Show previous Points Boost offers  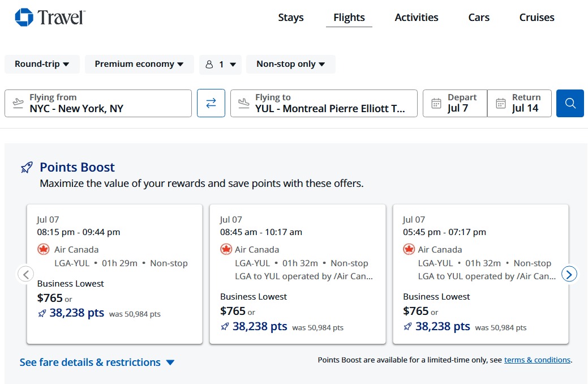(x=26, y=274)
